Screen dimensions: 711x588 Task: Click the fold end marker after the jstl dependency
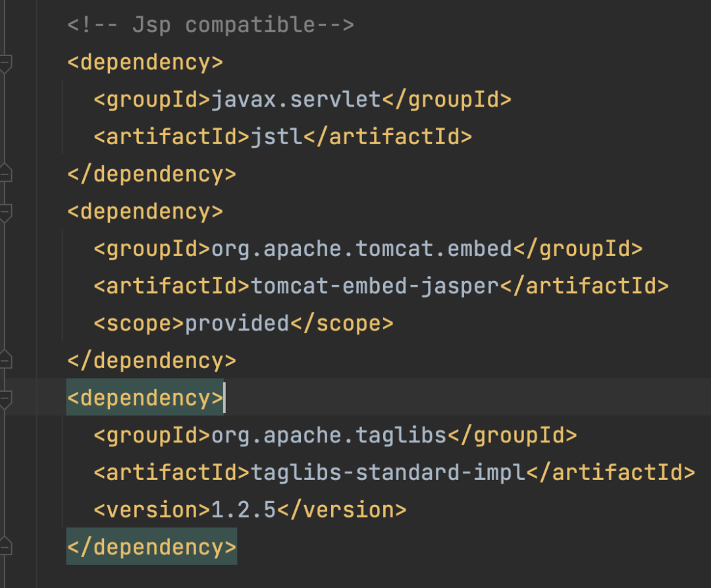(5, 174)
